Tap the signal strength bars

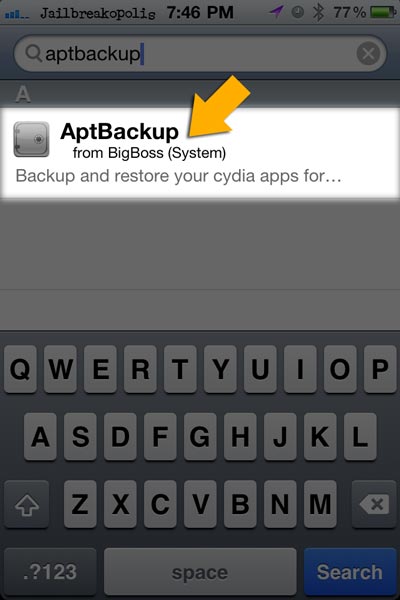pyautogui.click(x=17, y=15)
